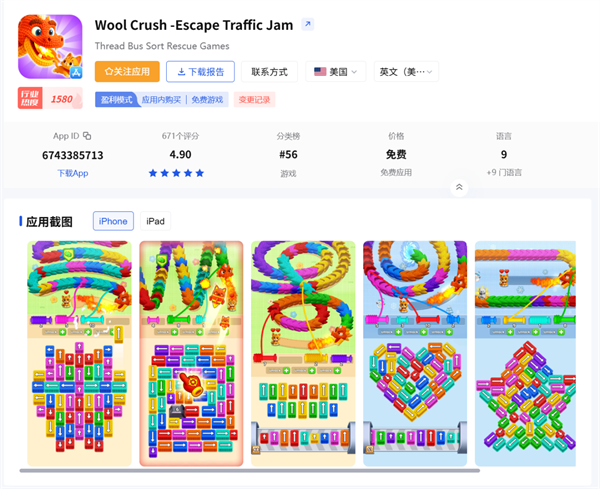Viewport: 600px width, 489px height.
Task: Click the industry heat 1580 badge
Action: tap(50, 98)
